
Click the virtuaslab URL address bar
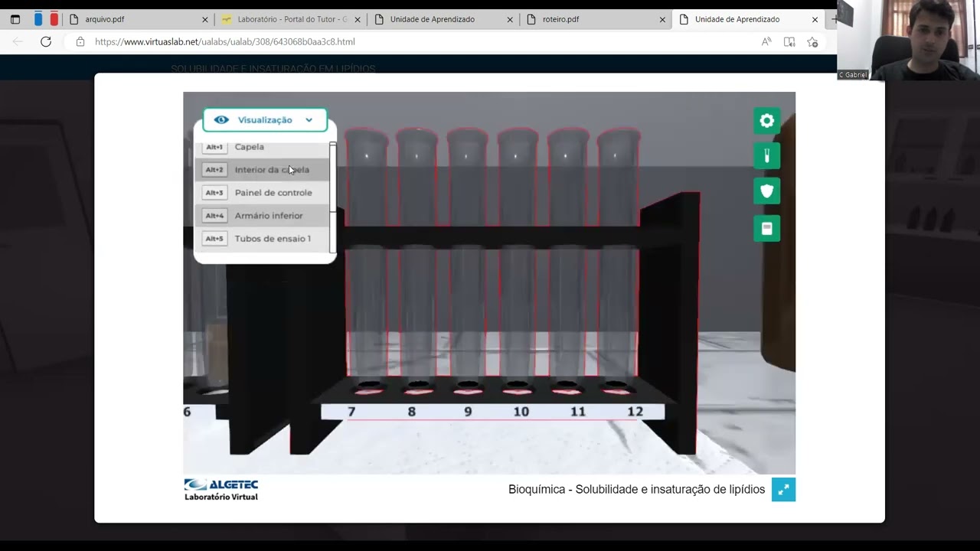tap(225, 42)
